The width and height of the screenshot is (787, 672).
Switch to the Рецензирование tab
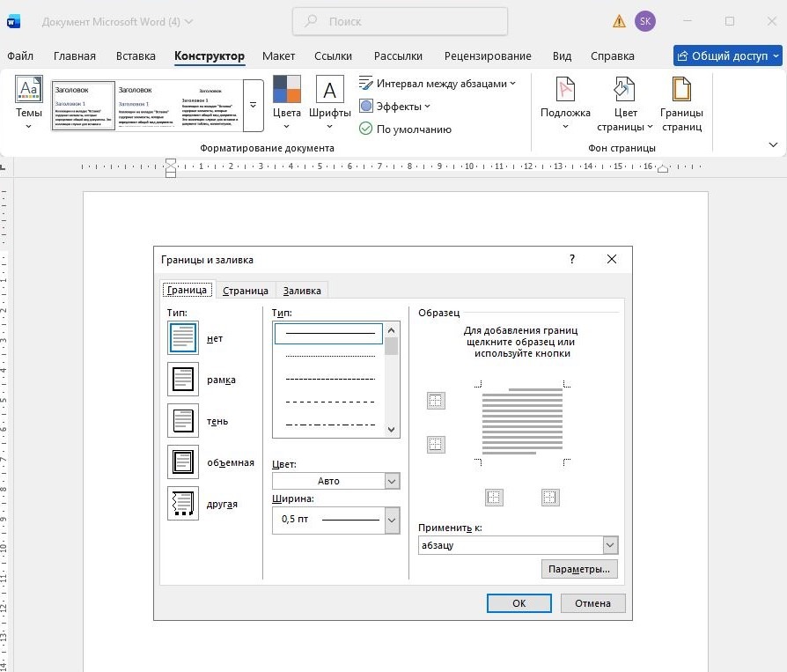click(x=488, y=55)
